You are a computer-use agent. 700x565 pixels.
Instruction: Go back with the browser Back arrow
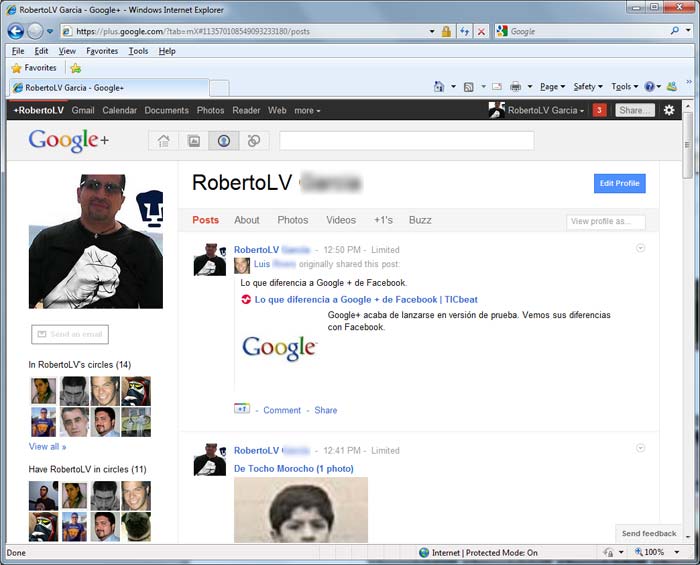[16, 31]
